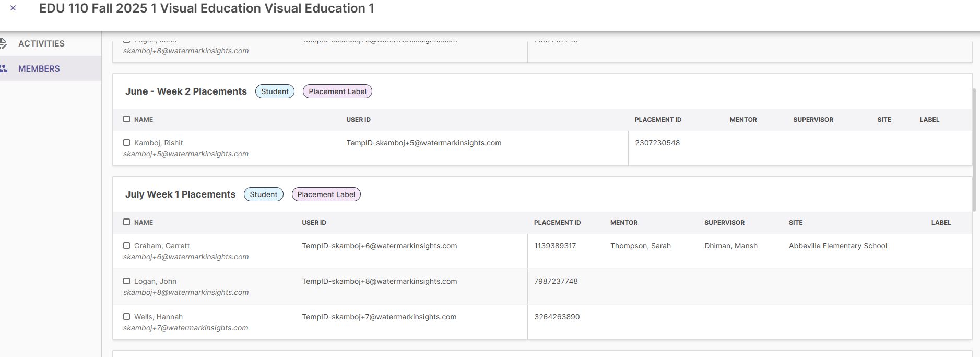Screen dimensions: 980x357
Task: Click site Abbeville Elementary School
Action: [838, 246]
